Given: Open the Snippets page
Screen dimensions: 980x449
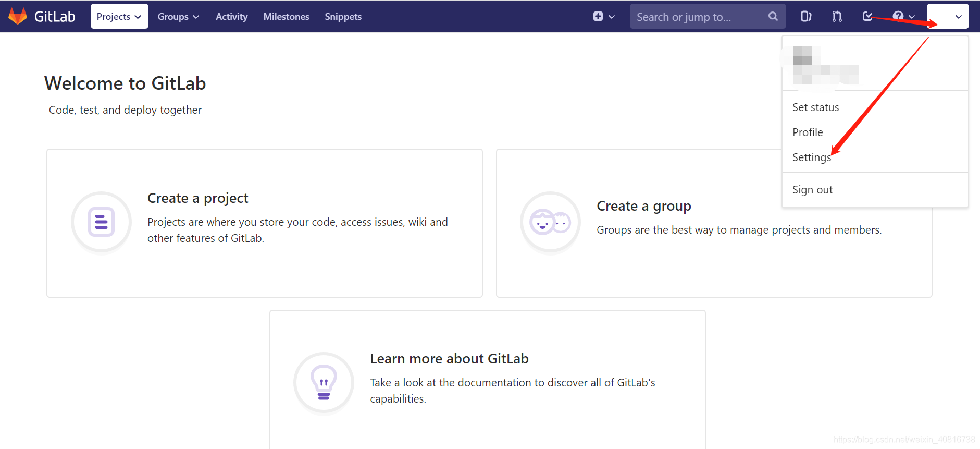Looking at the screenshot, I should click(x=343, y=16).
